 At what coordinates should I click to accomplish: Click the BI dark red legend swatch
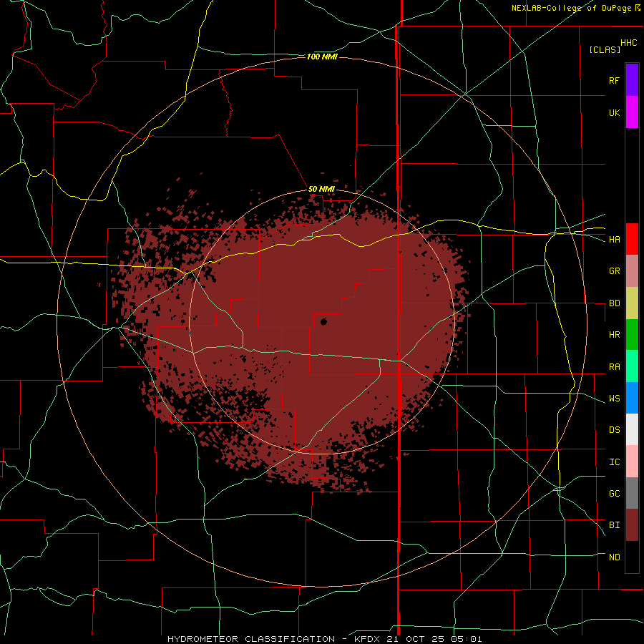[632, 525]
